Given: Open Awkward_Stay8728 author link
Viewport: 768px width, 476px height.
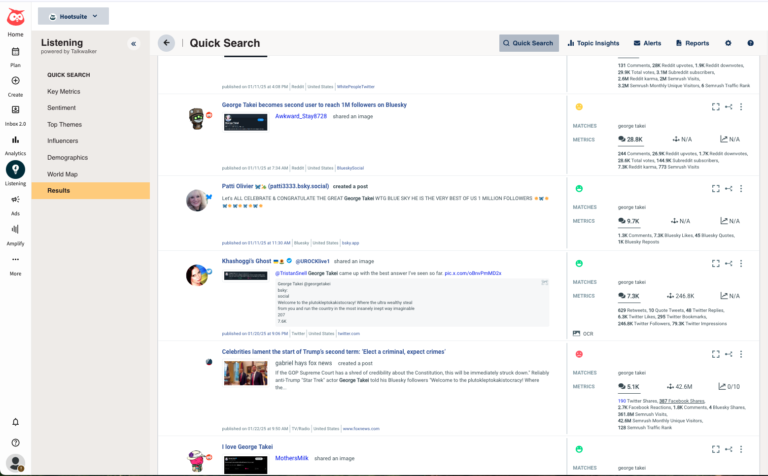Looking at the screenshot, I should (x=301, y=116).
